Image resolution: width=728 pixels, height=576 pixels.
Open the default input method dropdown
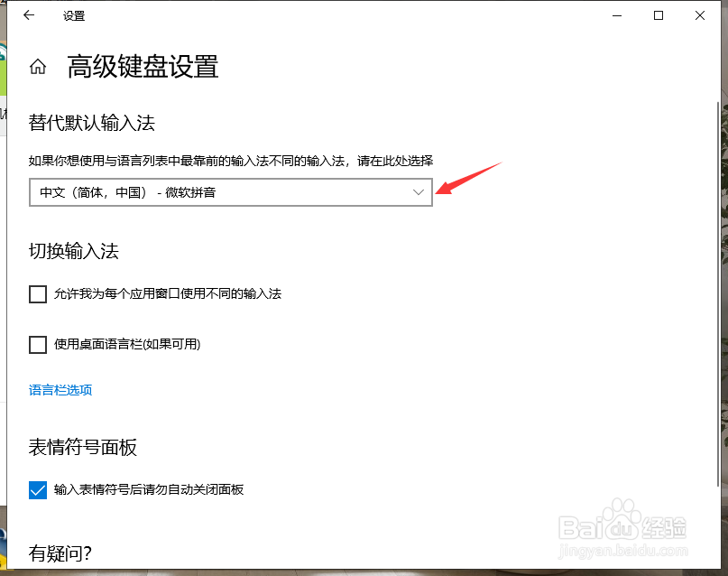click(231, 192)
